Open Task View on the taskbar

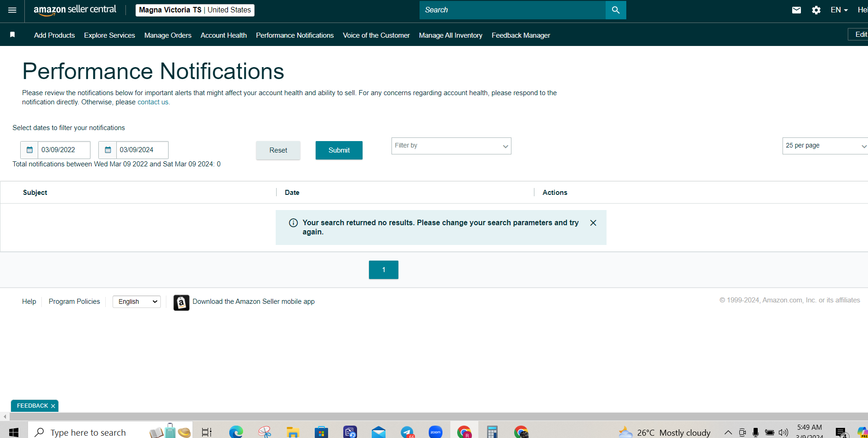207,432
